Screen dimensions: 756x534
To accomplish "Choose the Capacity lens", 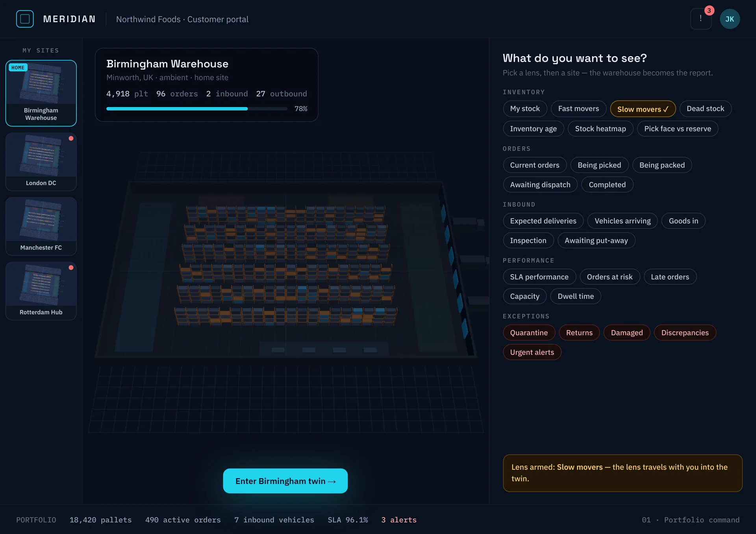I will 524,296.
